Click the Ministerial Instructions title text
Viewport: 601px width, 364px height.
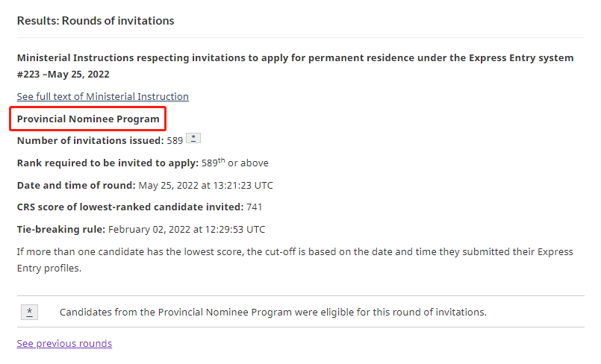click(x=295, y=58)
